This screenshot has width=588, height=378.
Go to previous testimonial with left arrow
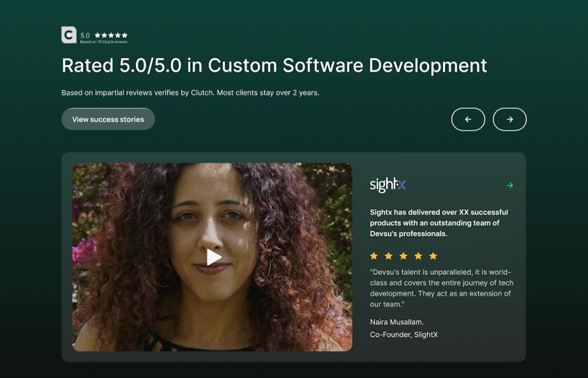[468, 119]
